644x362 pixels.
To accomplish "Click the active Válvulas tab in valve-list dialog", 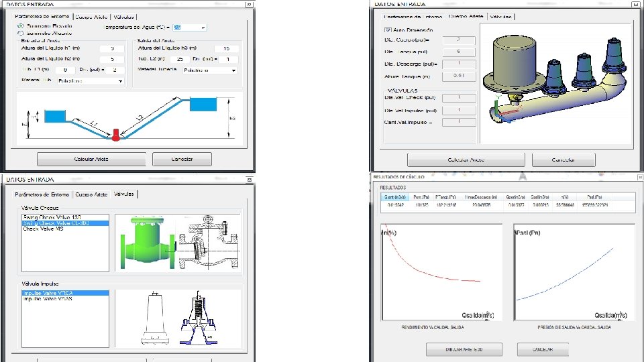I will [123, 194].
